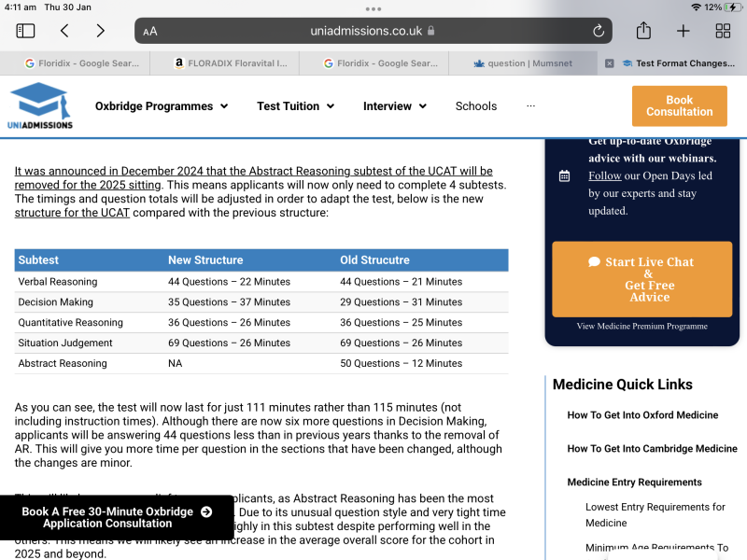Check the battery status icon

tap(733, 7)
